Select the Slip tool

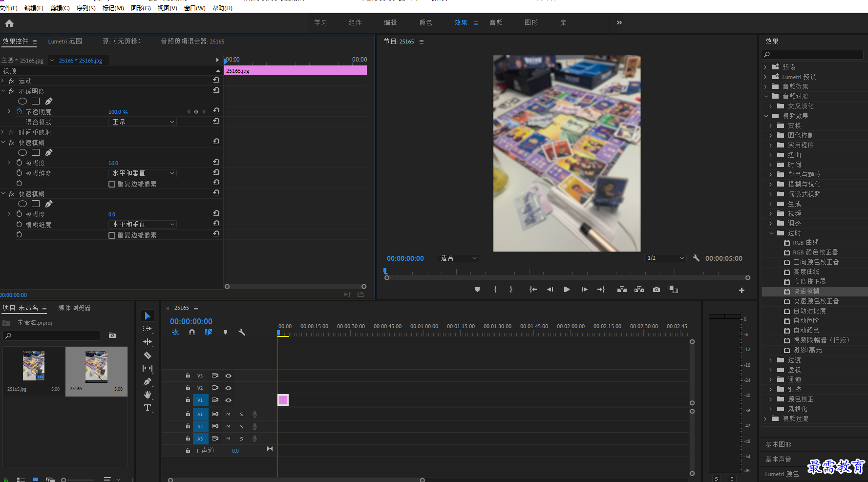pyautogui.click(x=147, y=368)
